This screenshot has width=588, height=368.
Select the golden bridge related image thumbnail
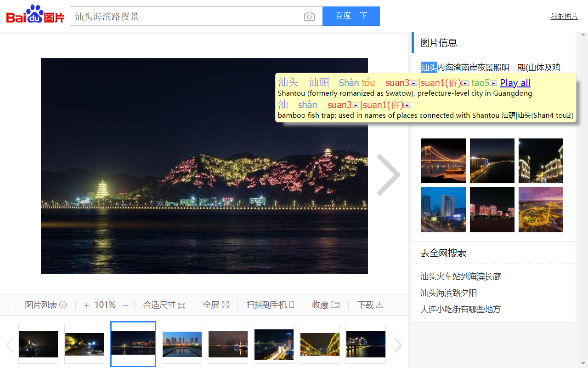click(x=443, y=161)
